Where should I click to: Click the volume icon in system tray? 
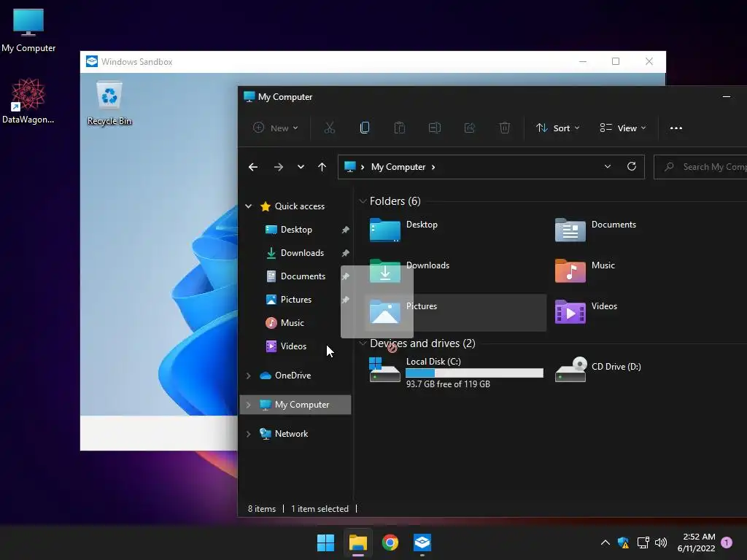tap(661, 542)
